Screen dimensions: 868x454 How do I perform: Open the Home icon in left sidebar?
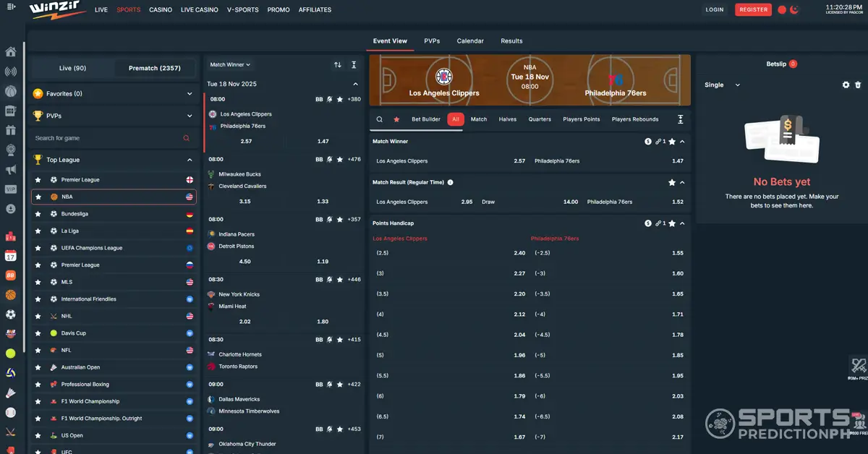click(10, 52)
